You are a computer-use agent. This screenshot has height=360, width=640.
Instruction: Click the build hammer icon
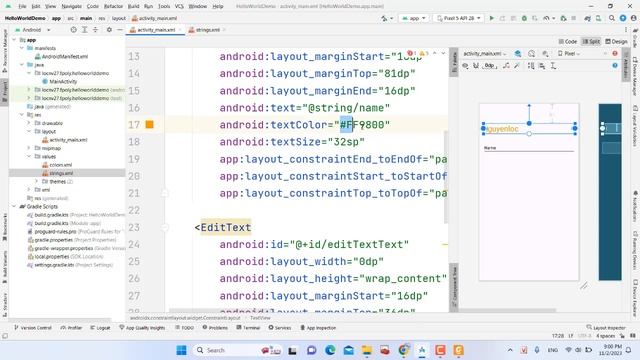[x=384, y=18]
